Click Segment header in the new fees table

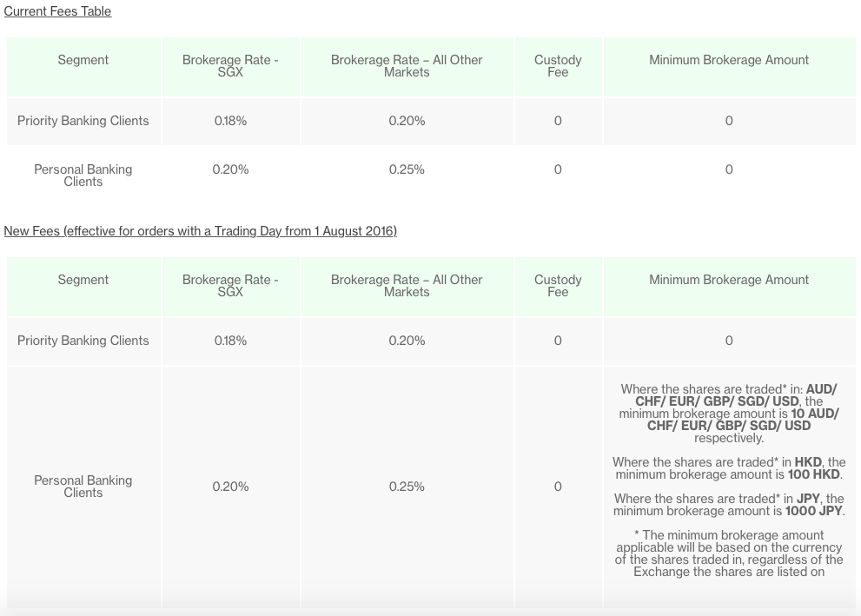(83, 280)
